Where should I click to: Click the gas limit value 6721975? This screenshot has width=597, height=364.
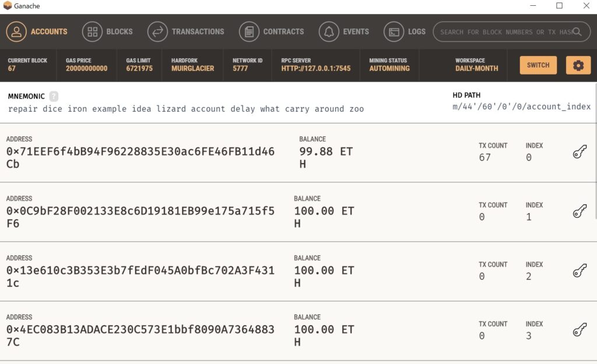pyautogui.click(x=139, y=69)
